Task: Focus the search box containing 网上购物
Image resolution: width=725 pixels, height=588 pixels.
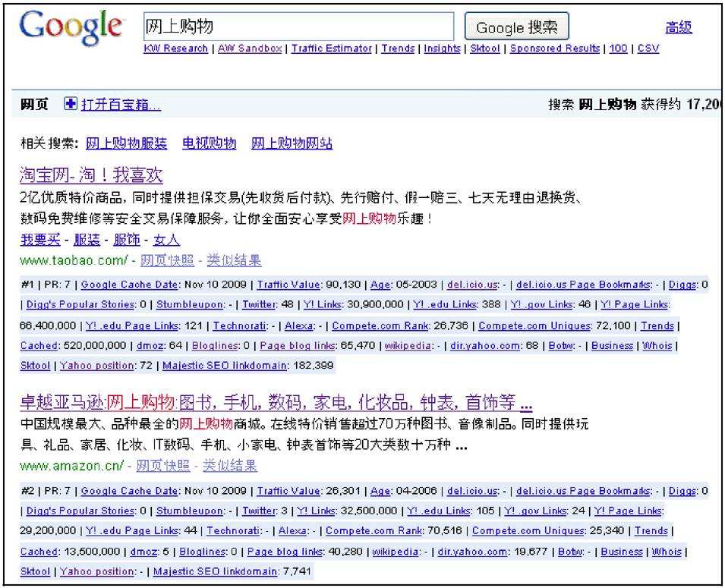Action: pyautogui.click(x=298, y=27)
